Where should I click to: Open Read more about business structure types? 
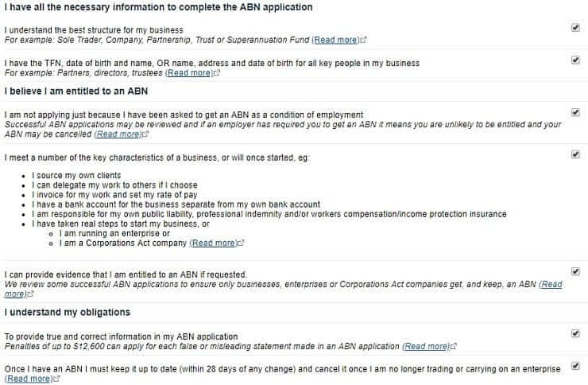pos(335,40)
